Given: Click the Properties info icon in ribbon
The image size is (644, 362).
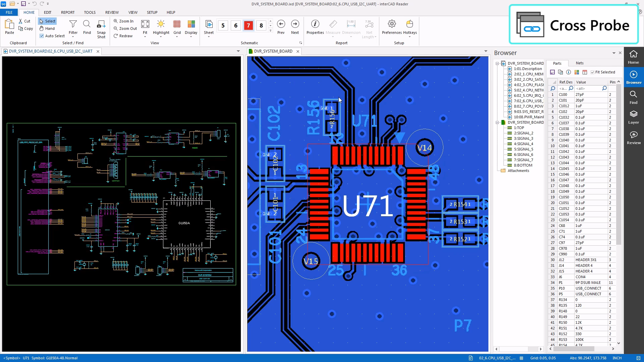Looking at the screenshot, I should (x=315, y=24).
